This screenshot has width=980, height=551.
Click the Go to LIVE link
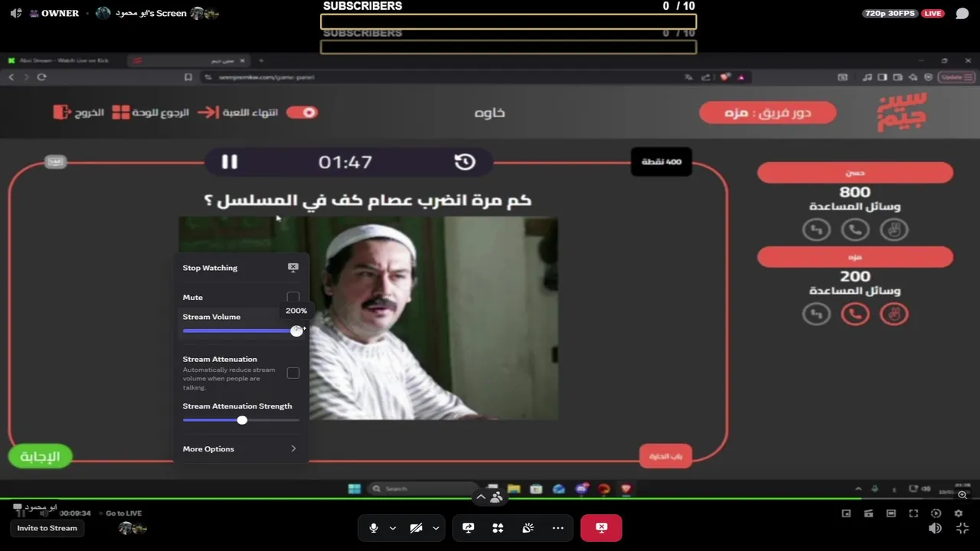pyautogui.click(x=123, y=514)
